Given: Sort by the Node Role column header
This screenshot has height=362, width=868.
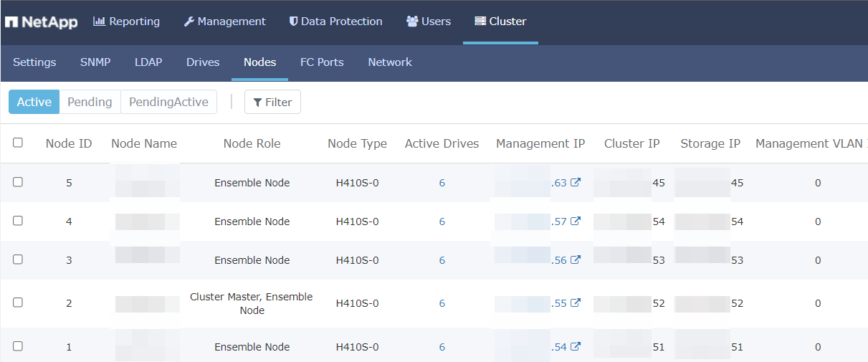Looking at the screenshot, I should pyautogui.click(x=252, y=143).
